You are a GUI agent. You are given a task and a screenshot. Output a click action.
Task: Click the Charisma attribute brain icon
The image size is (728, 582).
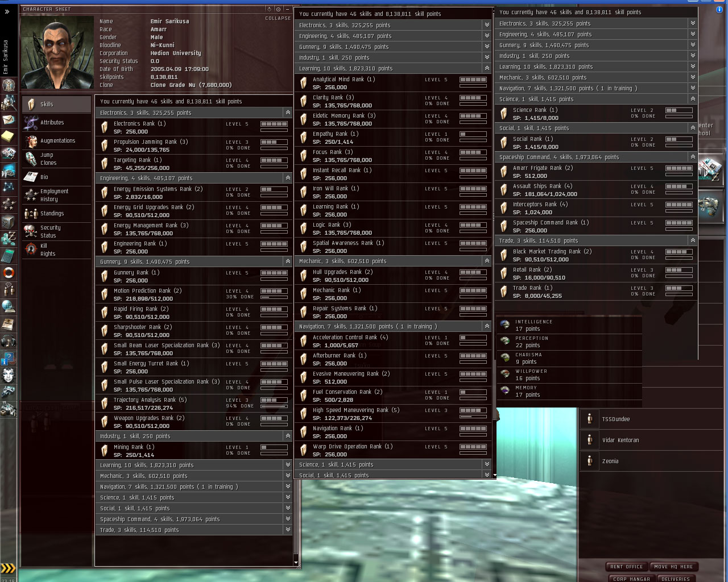click(504, 357)
